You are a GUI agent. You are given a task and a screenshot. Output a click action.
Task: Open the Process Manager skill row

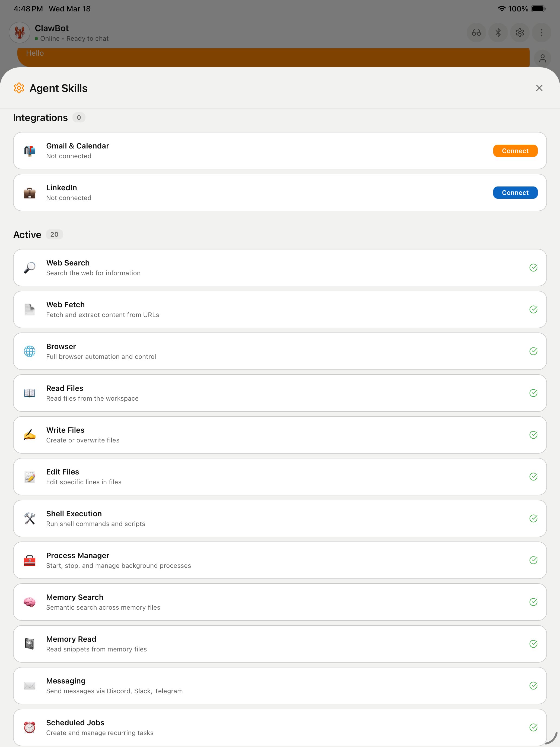point(279,560)
